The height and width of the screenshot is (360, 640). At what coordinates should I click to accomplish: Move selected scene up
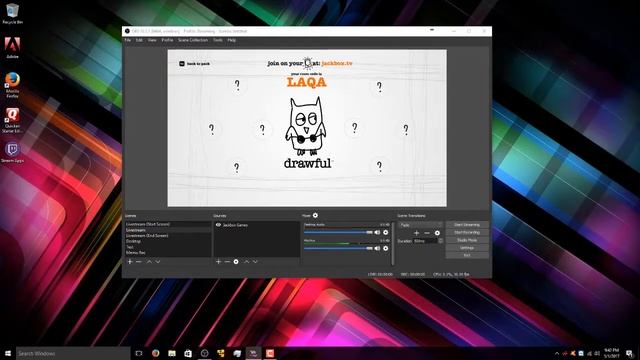149,262
